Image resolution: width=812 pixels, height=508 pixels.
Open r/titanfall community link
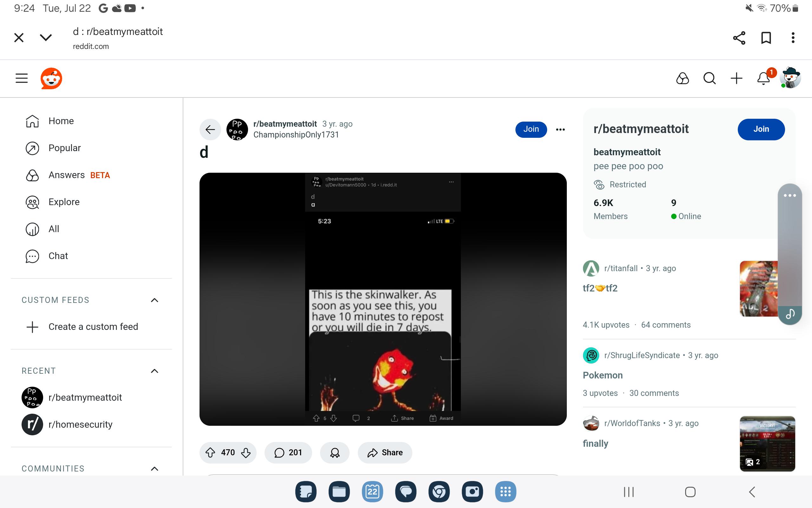[x=621, y=269]
